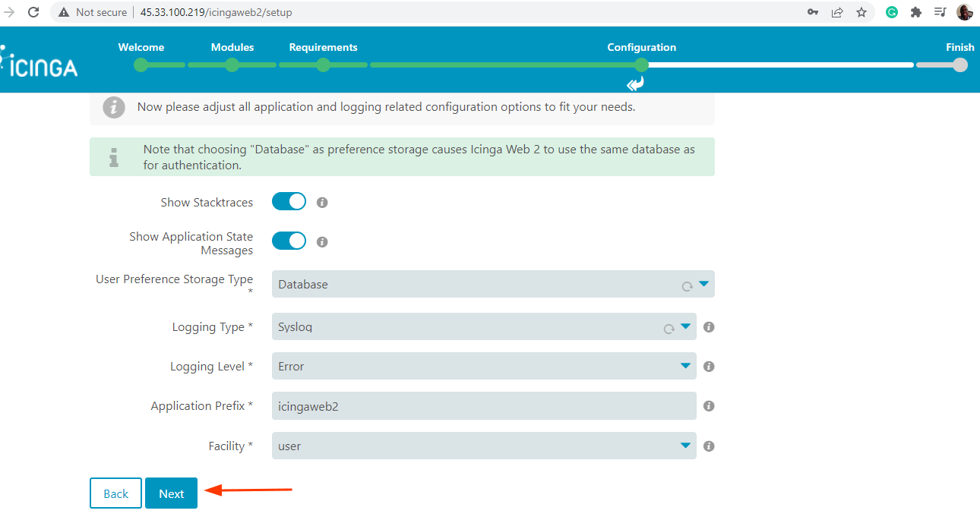
Task: Click info icon next to Application State Messages
Action: pyautogui.click(x=322, y=242)
